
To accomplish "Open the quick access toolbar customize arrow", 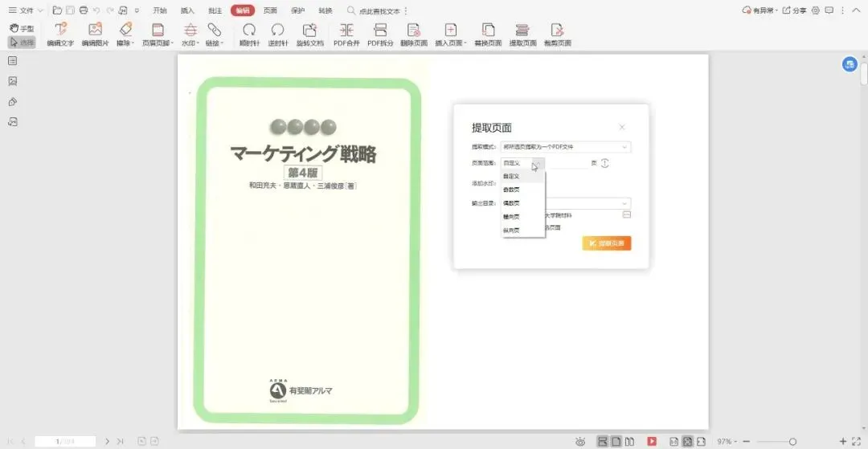I will click(137, 10).
